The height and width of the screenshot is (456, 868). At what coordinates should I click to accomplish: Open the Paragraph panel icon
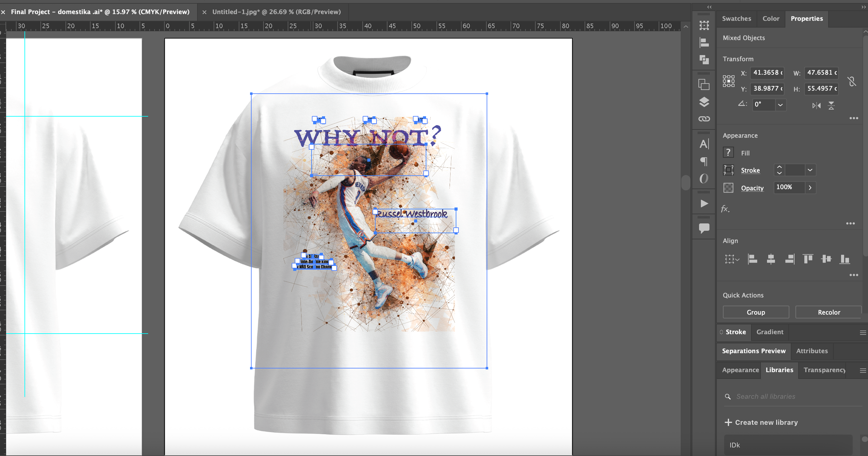click(704, 162)
